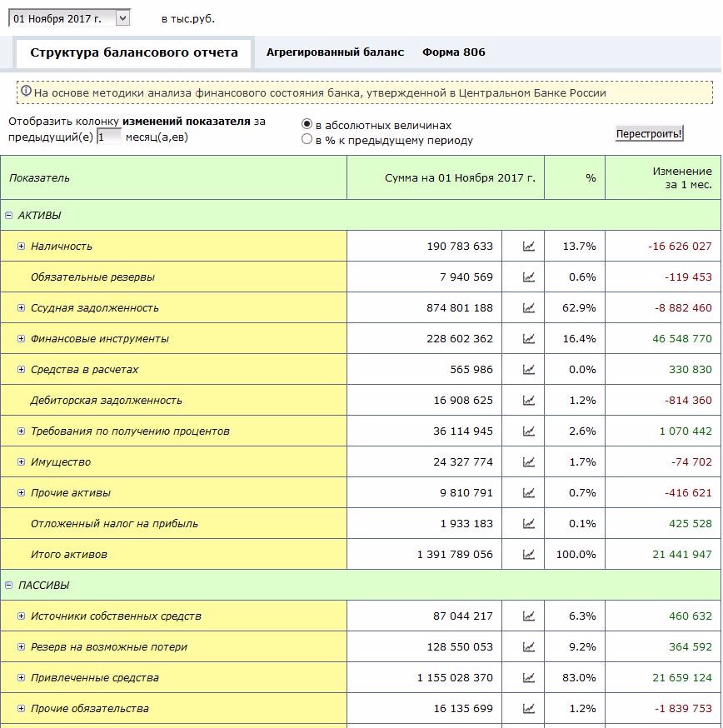The width and height of the screenshot is (723, 728).
Task: Open chart icon for Имущество row
Action: pos(528,461)
